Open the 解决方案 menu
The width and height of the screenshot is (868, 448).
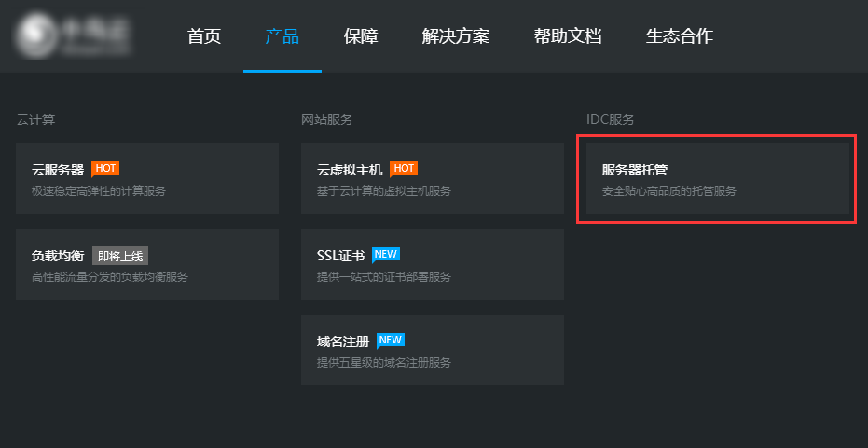(x=455, y=36)
